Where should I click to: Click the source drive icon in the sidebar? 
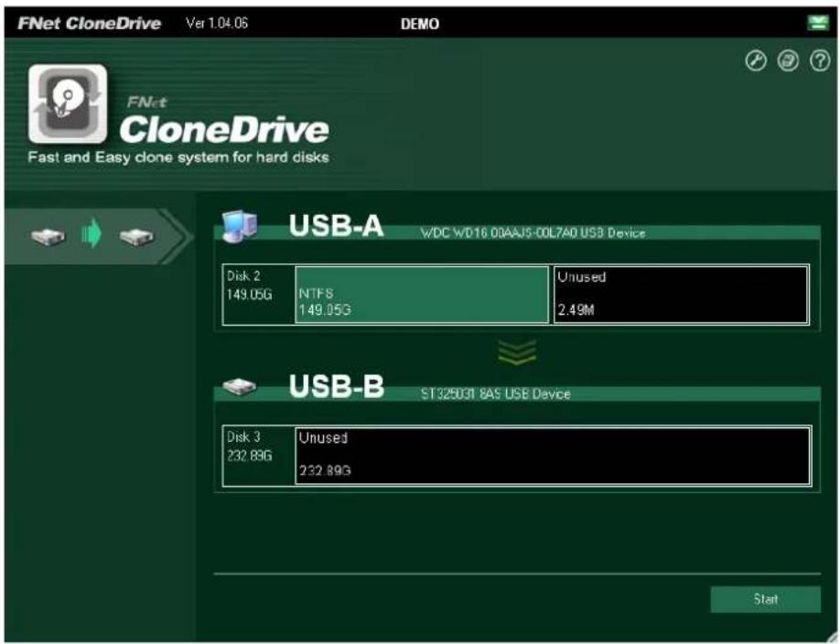click(x=48, y=236)
